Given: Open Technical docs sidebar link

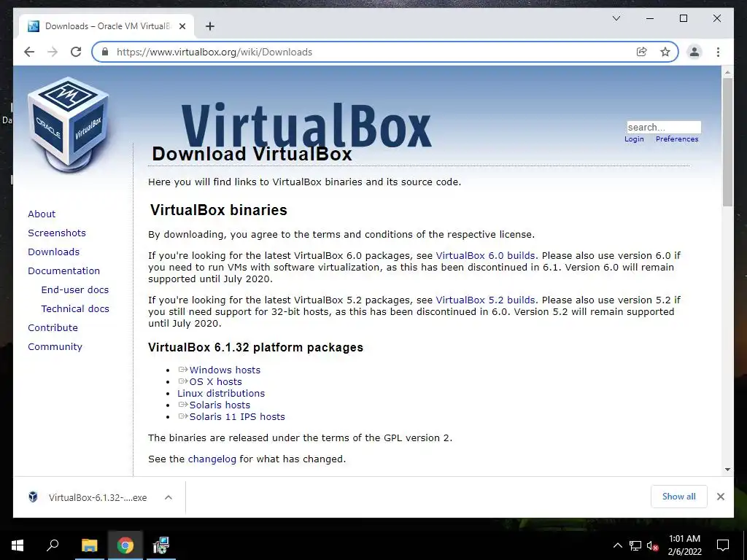Looking at the screenshot, I should [x=75, y=308].
